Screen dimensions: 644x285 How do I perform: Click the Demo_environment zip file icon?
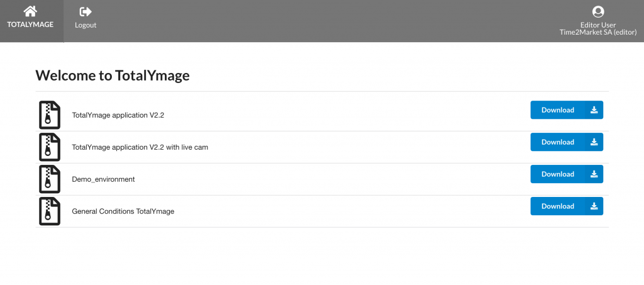[x=50, y=179]
